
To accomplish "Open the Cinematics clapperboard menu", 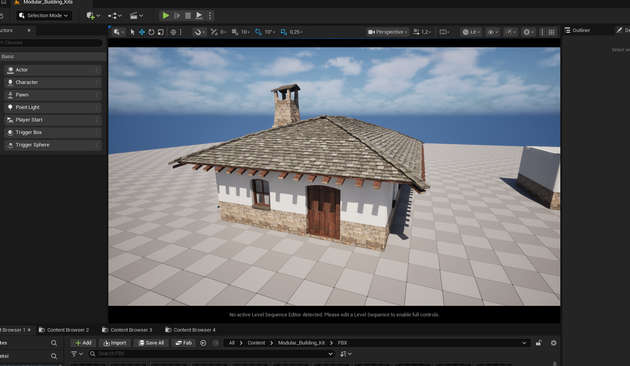I will (x=136, y=16).
